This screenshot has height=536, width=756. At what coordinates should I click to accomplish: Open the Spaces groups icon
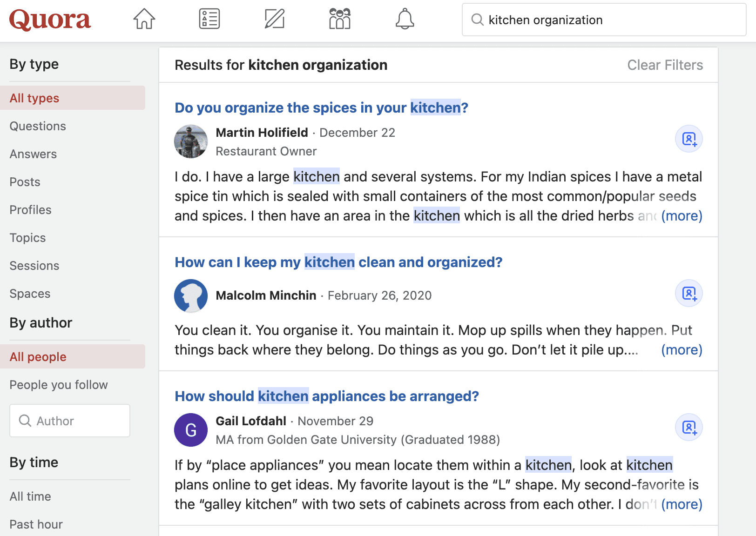tap(339, 19)
